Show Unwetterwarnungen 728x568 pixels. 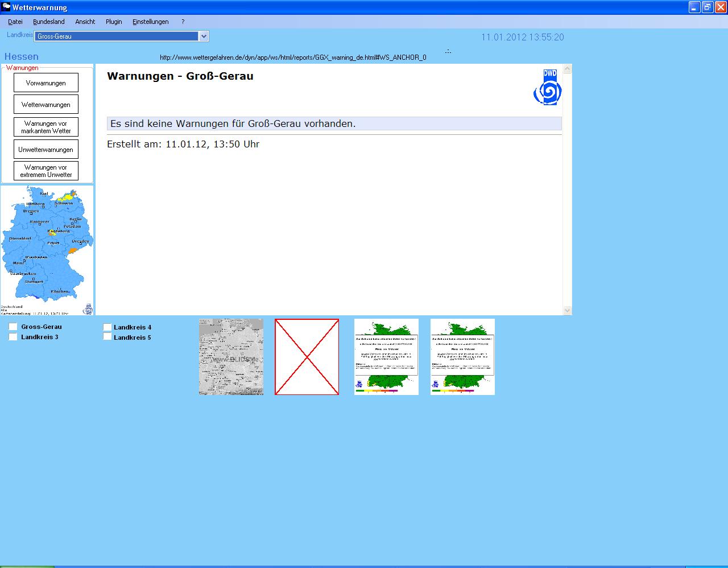pos(46,150)
